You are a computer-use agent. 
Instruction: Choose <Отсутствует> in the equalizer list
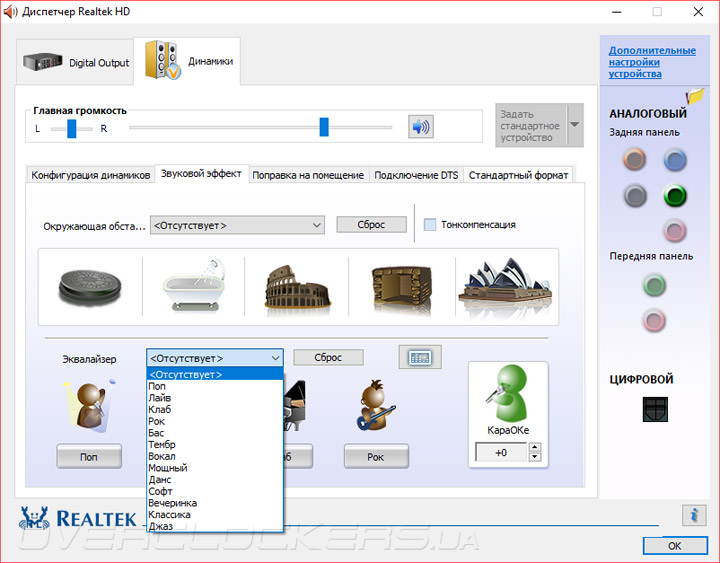click(x=214, y=374)
